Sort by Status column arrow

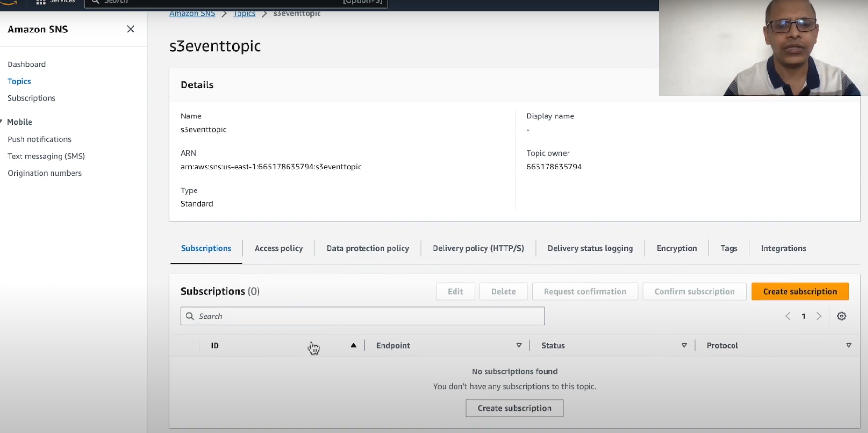click(x=684, y=345)
